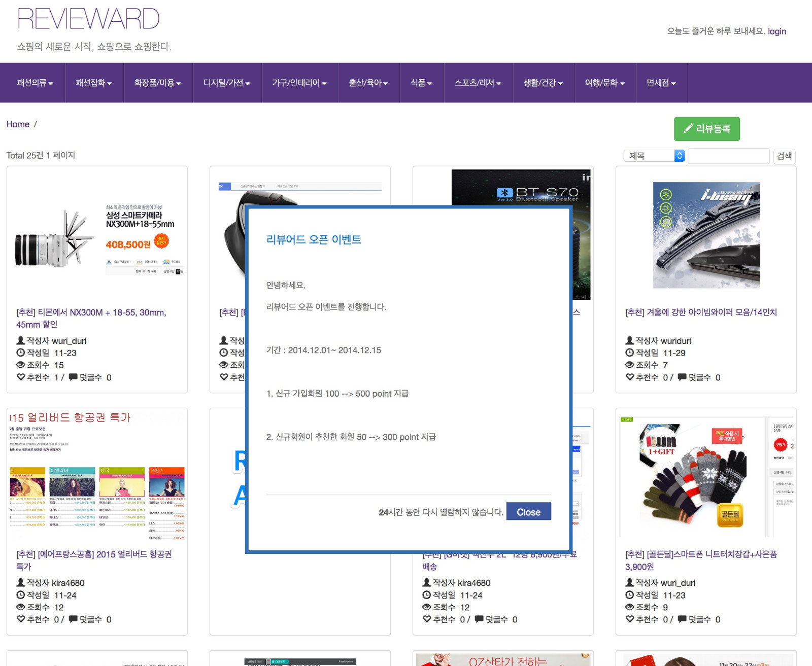Open the i-beam wiper product thumbnail
Viewport: 812px width, 666px height.
point(706,235)
